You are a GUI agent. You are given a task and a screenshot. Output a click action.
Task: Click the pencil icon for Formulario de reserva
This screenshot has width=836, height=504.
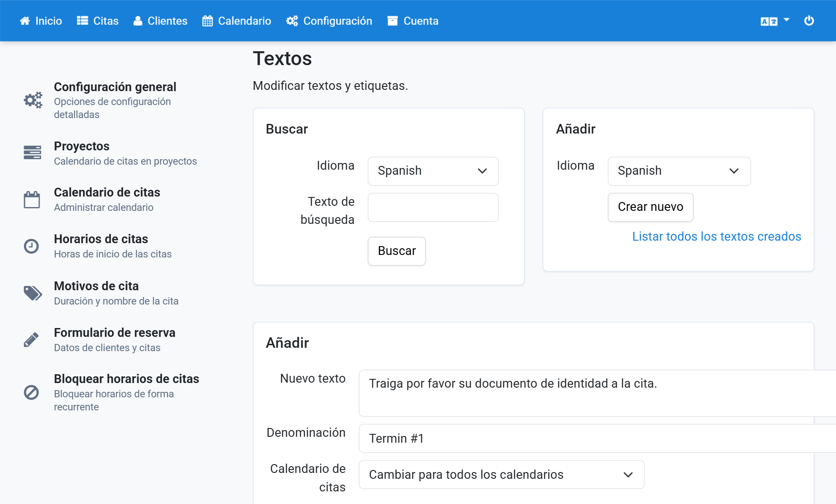32,340
